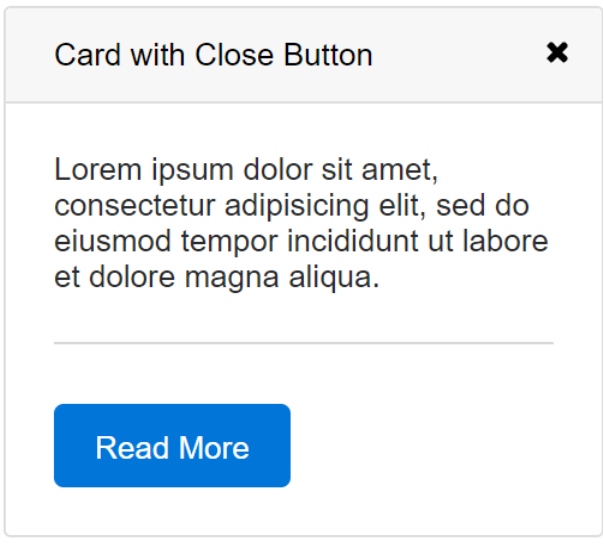Click the word 'eiusmod' in the card body

(x=112, y=241)
